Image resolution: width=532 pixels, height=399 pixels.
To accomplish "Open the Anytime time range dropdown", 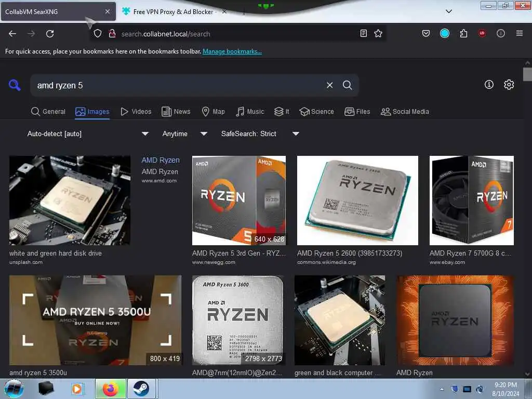I will (184, 134).
